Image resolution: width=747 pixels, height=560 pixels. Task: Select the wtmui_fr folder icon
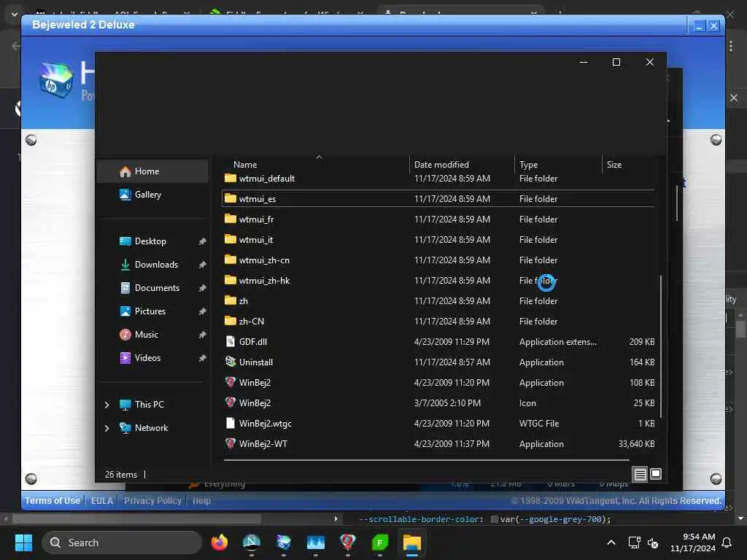coord(231,219)
